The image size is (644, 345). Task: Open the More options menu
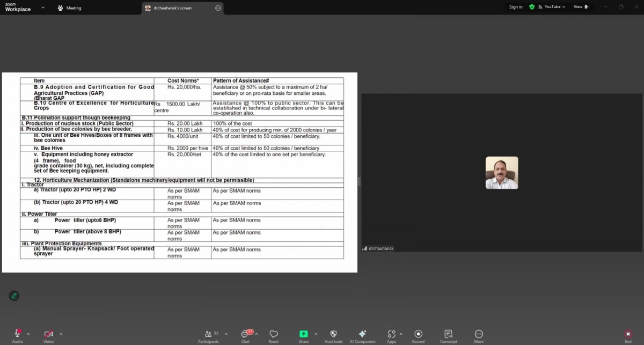point(479,334)
